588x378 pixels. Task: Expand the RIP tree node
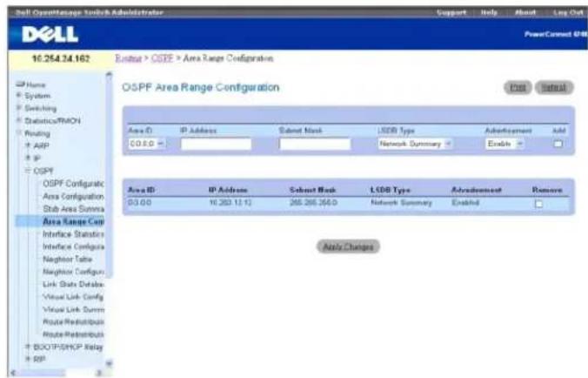tap(28, 359)
